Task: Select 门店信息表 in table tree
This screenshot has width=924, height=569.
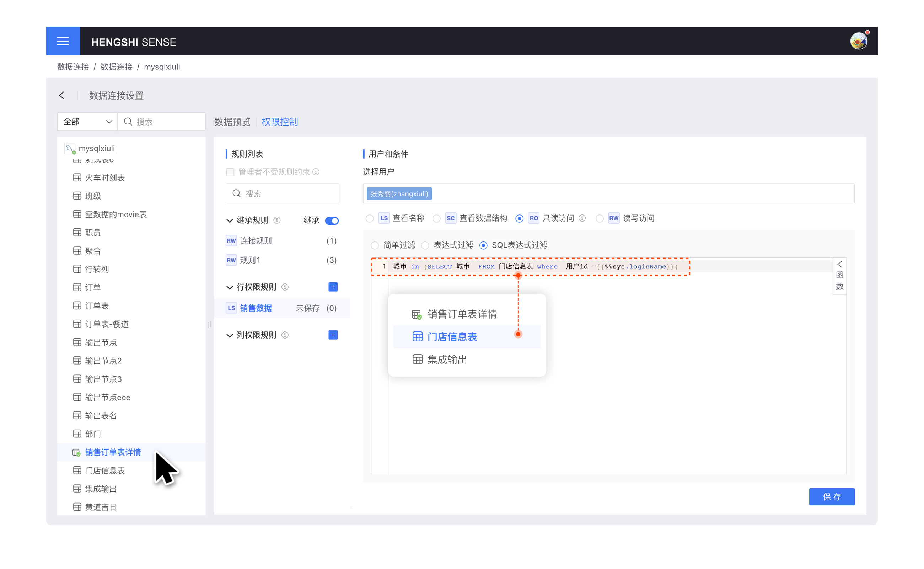Action: [x=131, y=470]
